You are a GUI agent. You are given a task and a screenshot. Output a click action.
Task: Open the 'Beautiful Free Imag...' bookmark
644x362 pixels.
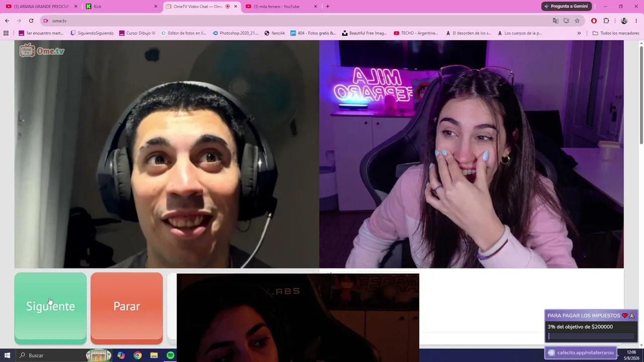(x=364, y=33)
